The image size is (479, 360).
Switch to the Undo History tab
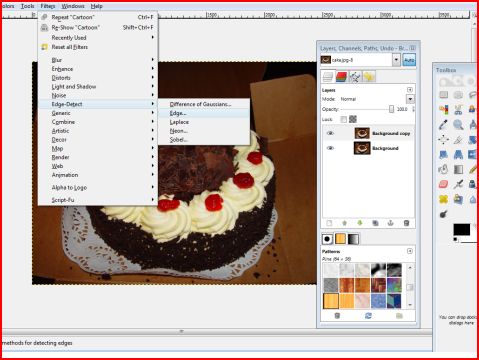(x=368, y=77)
